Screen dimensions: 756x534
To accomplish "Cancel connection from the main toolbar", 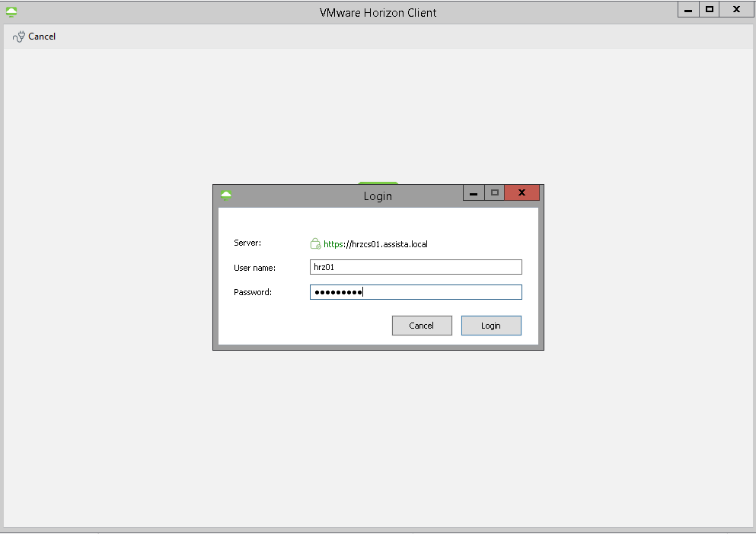I will click(34, 37).
